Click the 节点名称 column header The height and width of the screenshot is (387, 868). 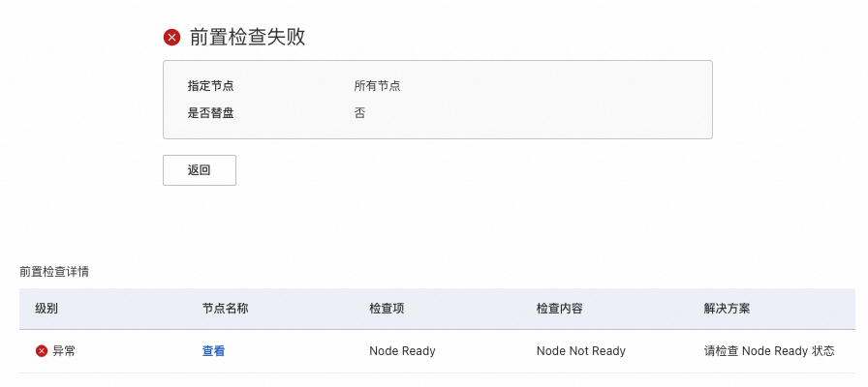[x=225, y=309]
